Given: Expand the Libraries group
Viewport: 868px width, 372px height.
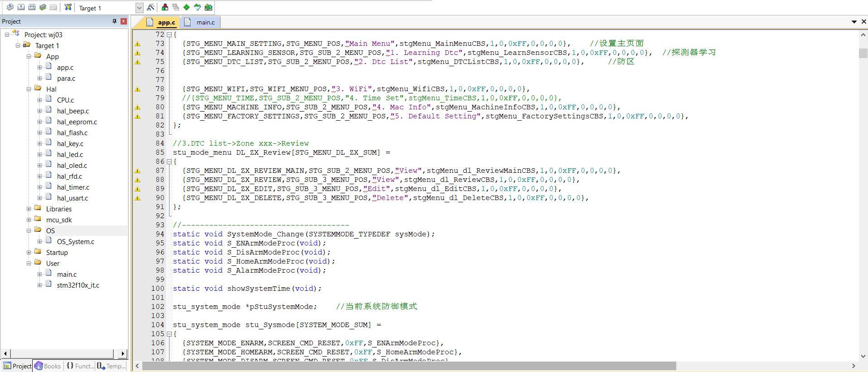Looking at the screenshot, I should click(x=29, y=209).
